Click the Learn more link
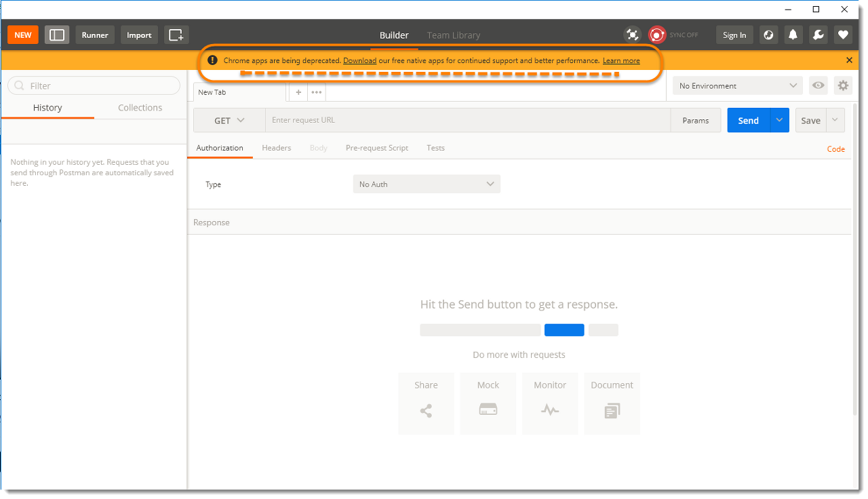868x499 pixels. [x=621, y=60]
